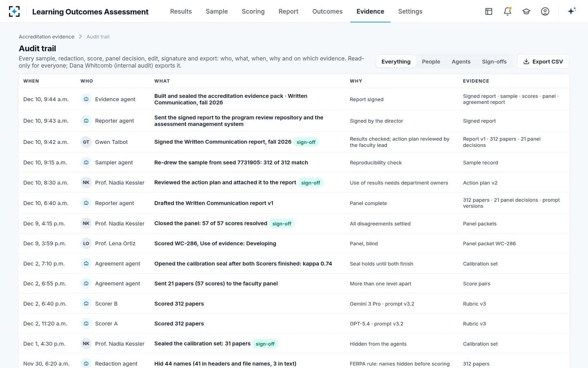Image resolution: width=588 pixels, height=368 pixels.
Task: Open the Scoring tab
Action: coord(253,11)
